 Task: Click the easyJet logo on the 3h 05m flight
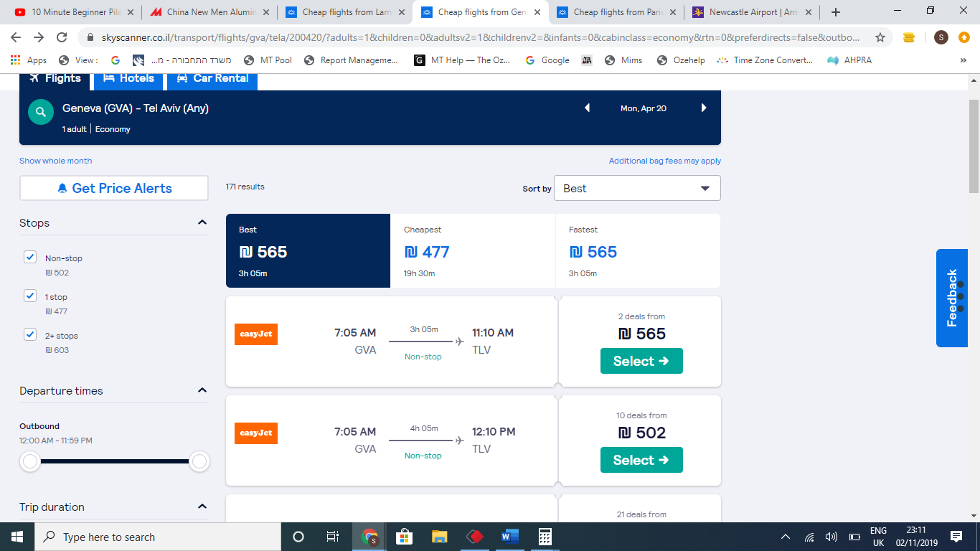pos(256,334)
